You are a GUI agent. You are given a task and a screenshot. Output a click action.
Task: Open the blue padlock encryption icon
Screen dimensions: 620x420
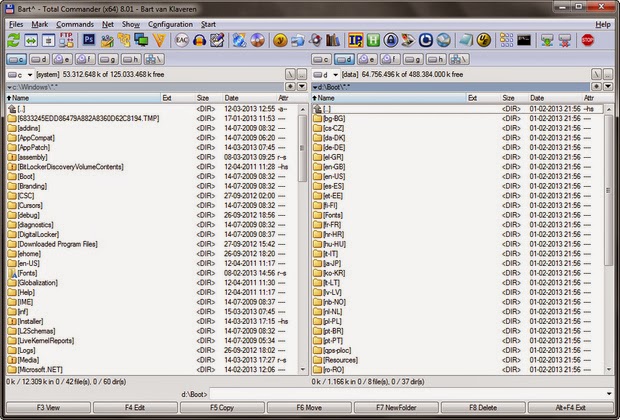(x=391, y=40)
